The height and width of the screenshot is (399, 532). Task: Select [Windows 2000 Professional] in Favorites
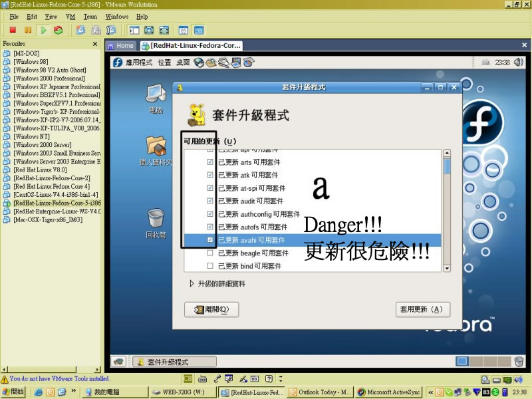49,78
